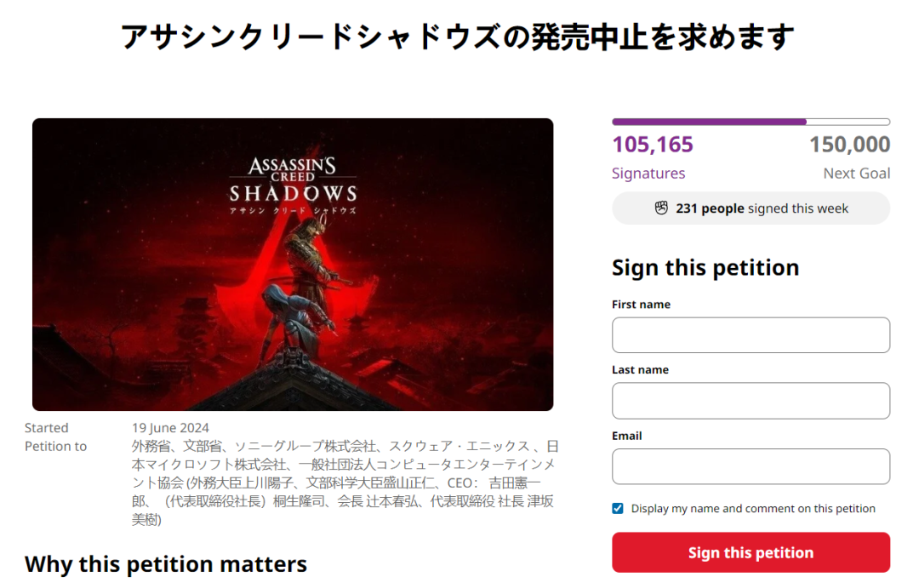Click the Next Goal label

(856, 174)
